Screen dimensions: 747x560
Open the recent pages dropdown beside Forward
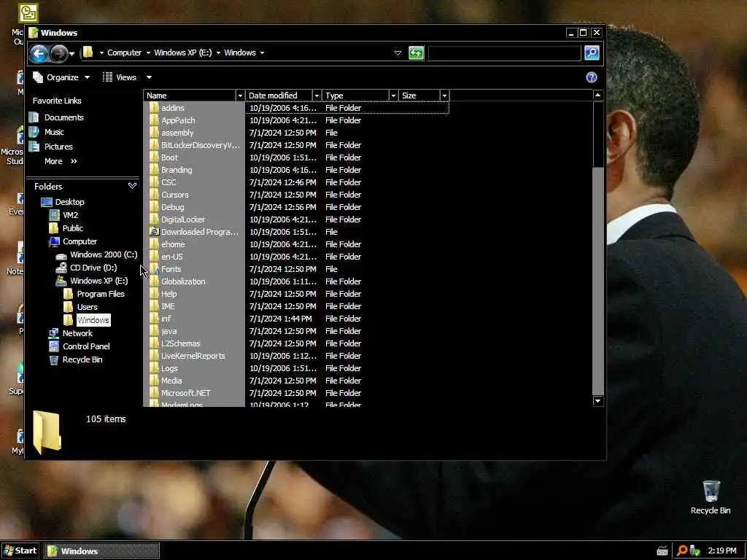pos(72,54)
